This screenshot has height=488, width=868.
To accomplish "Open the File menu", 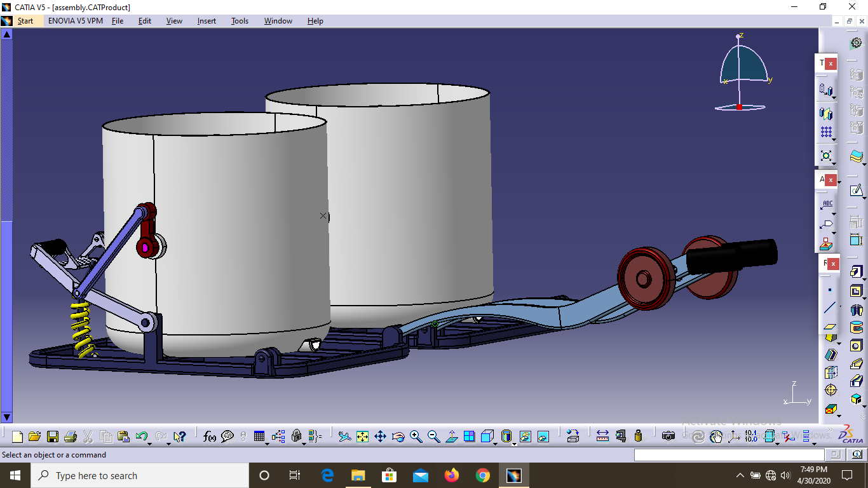I will tap(118, 21).
